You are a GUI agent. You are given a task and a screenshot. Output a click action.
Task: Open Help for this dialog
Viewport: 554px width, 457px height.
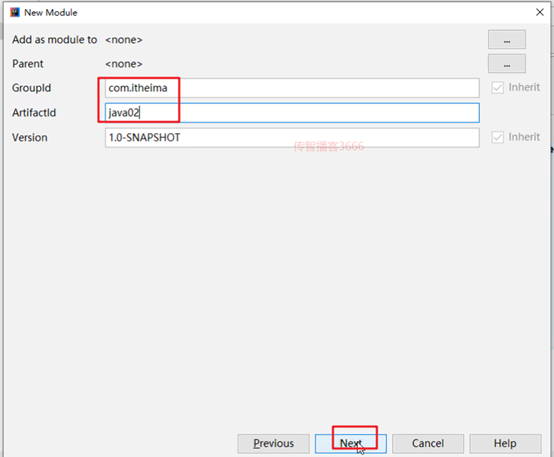(505, 444)
